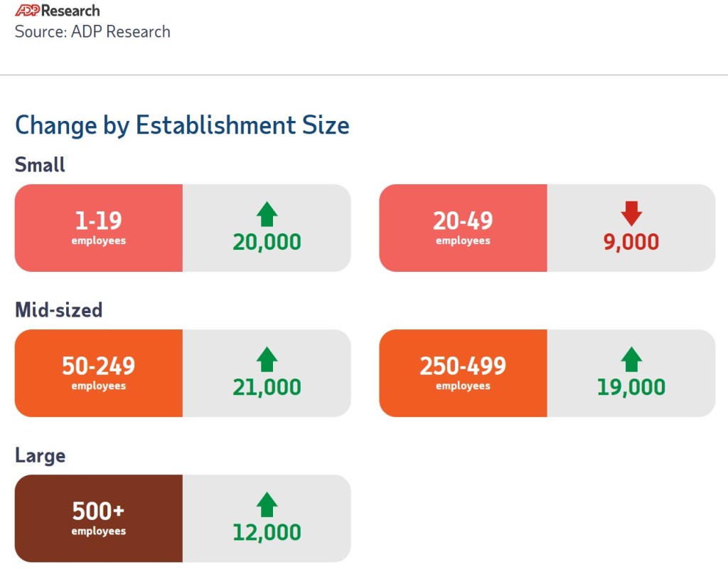Click the Change by Establishment Size heading
The height and width of the screenshot is (577, 728).
coord(182,125)
